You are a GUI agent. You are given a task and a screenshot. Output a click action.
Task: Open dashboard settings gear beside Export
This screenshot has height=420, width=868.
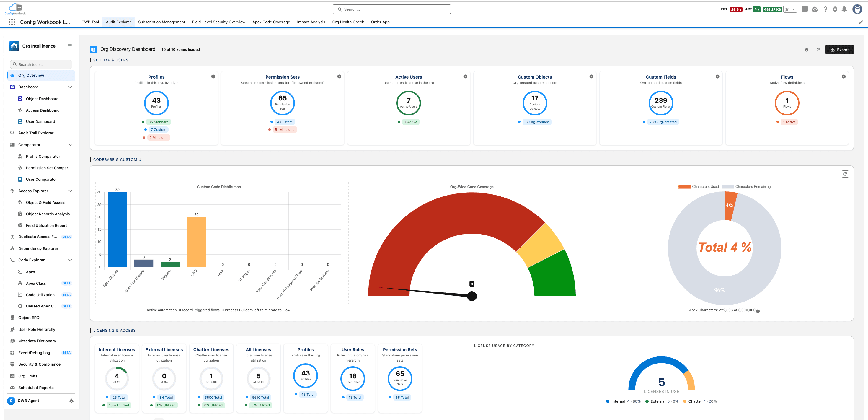806,50
